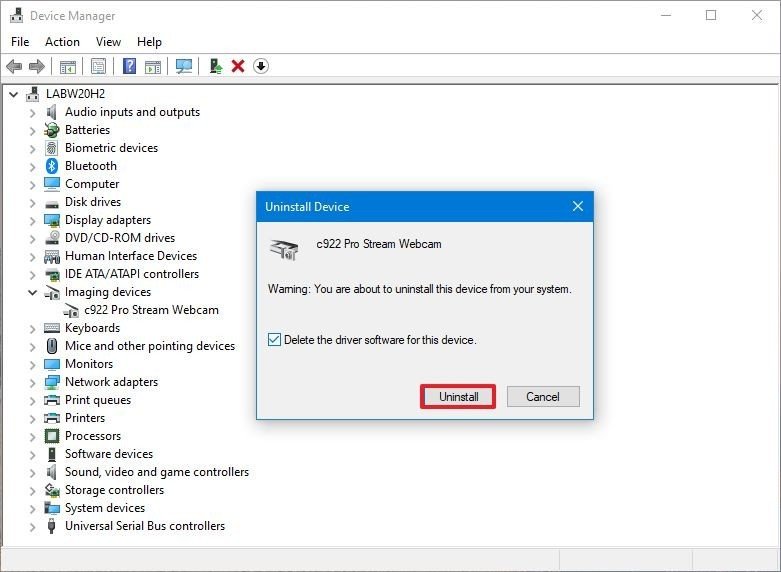Click Scan for hardware changes monitor icon

184,66
